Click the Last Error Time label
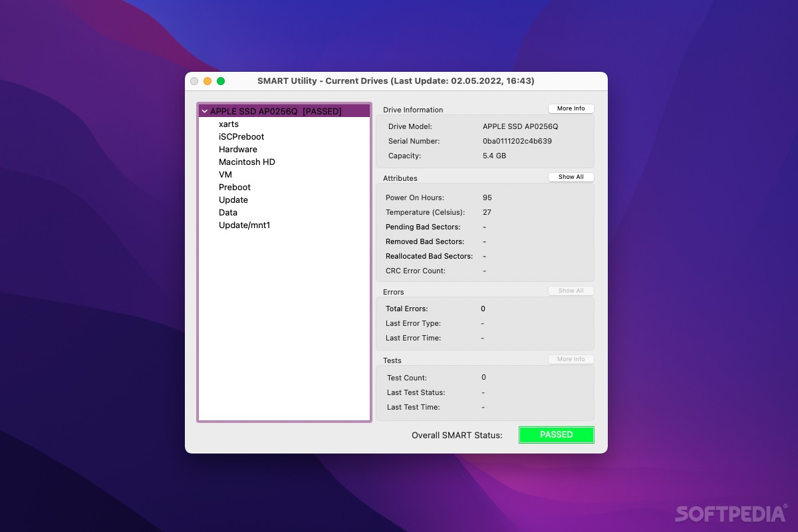Viewport: 798px width, 532px height. [413, 338]
